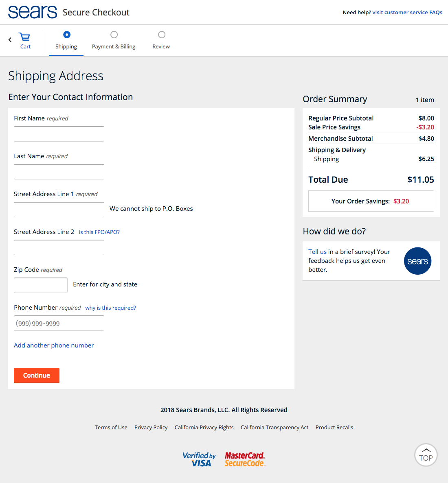The height and width of the screenshot is (483, 448).
Task: Open the Cart using the cart icon
Action: pos(24,37)
